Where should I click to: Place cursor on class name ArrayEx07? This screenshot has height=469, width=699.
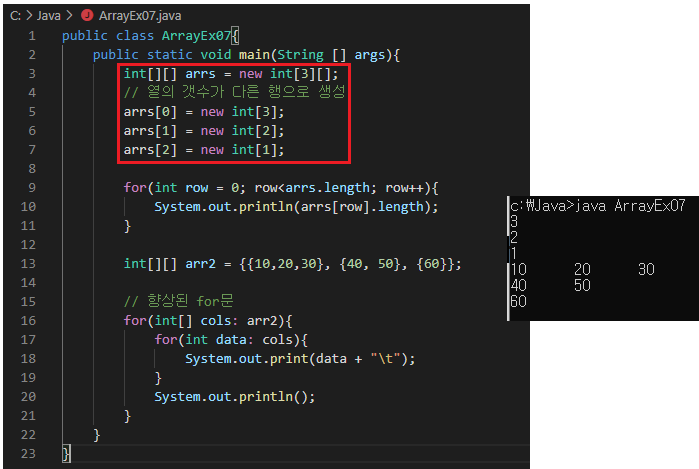point(196,36)
